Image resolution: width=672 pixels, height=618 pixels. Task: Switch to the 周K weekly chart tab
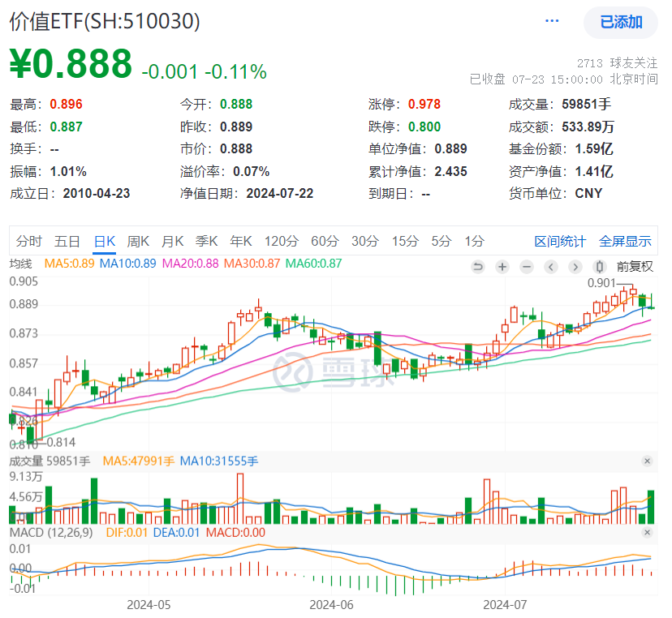[136, 241]
